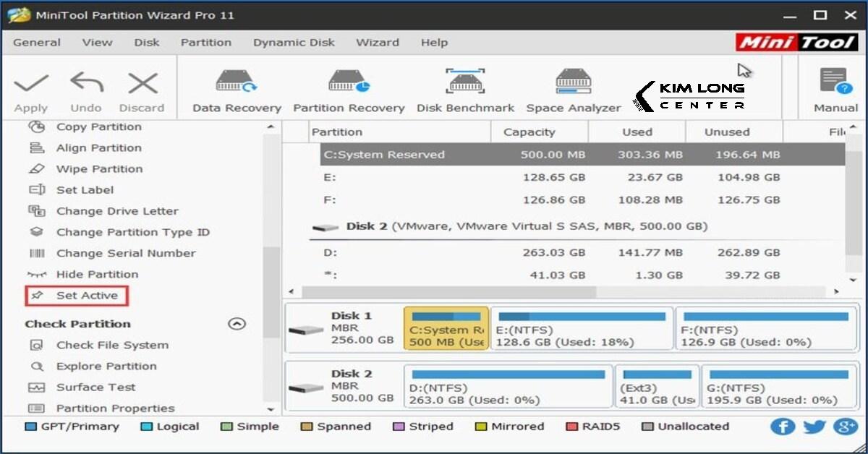The width and height of the screenshot is (868, 454).
Task: Apply pending partition operations
Action: [x=30, y=88]
